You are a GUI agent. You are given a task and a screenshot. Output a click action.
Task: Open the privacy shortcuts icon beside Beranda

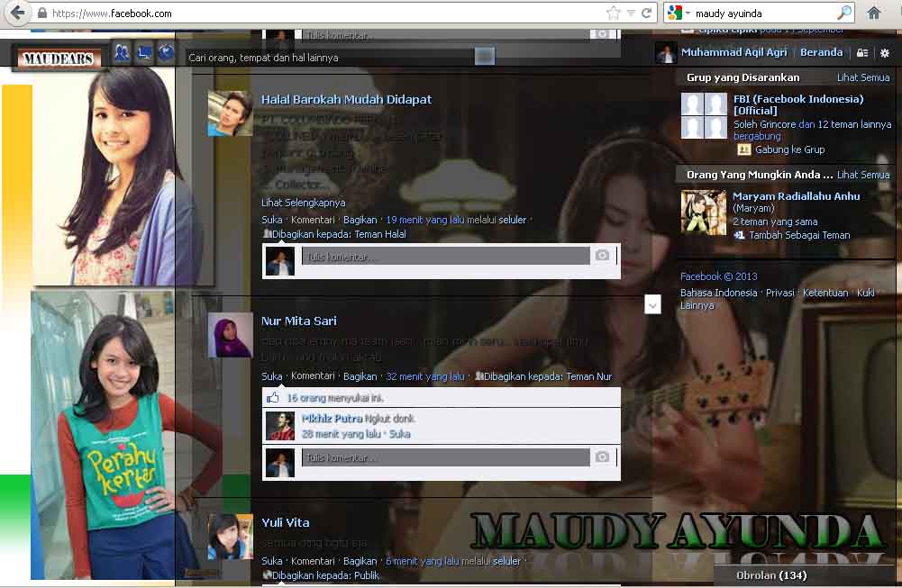tap(861, 53)
